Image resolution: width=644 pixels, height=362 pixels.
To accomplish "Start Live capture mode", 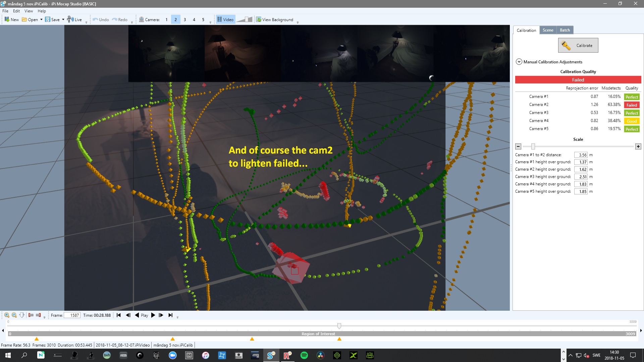I will 74,19.
